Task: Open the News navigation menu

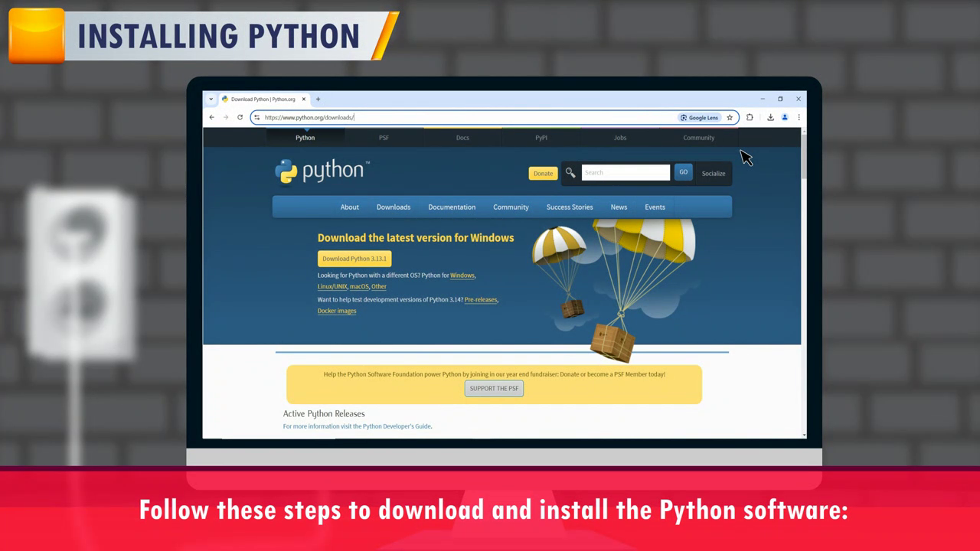Action: click(x=619, y=207)
